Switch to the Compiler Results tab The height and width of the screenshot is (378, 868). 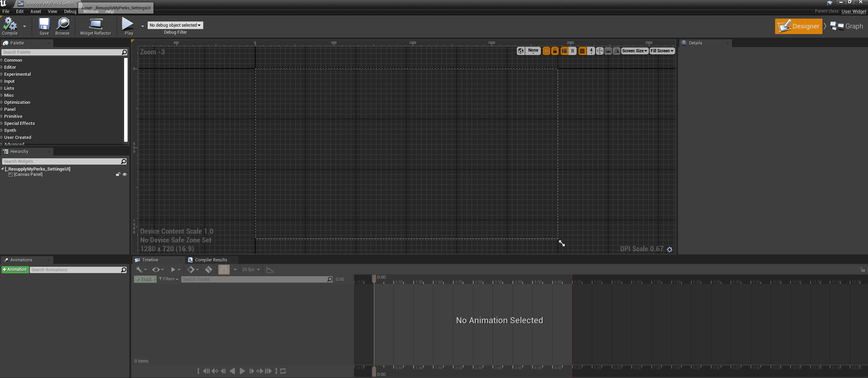click(211, 260)
